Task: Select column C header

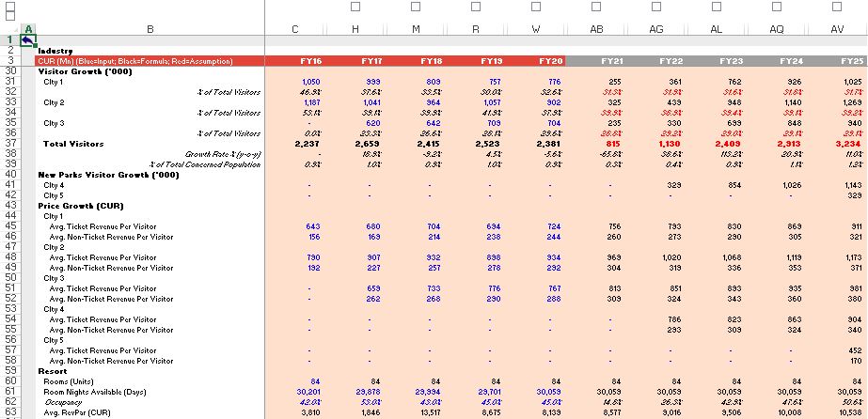Action: 295,29
